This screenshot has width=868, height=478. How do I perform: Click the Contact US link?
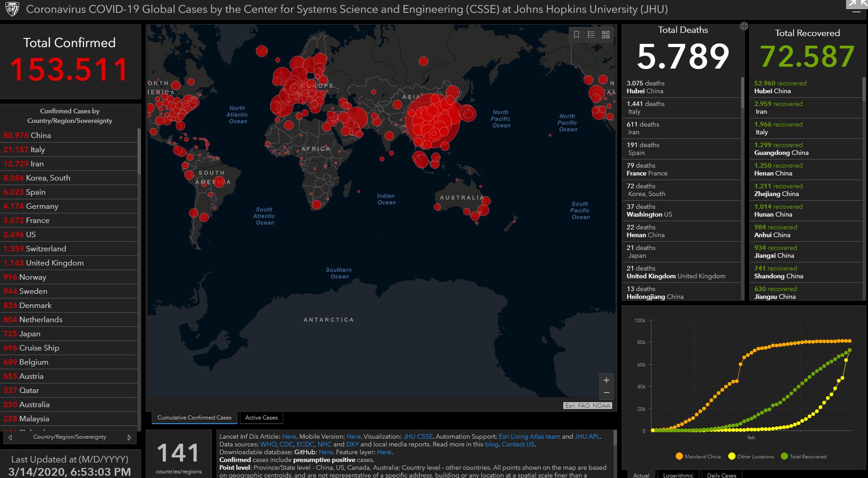click(x=518, y=444)
